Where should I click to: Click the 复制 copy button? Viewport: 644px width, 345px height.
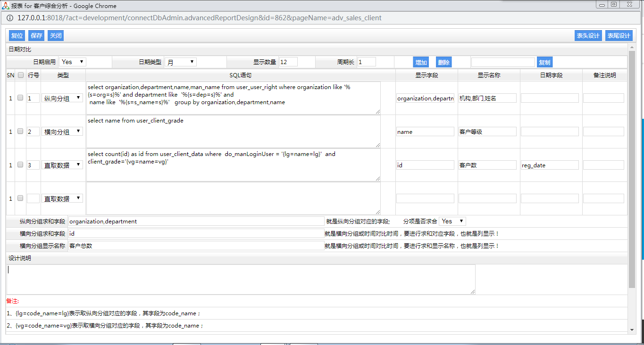544,62
